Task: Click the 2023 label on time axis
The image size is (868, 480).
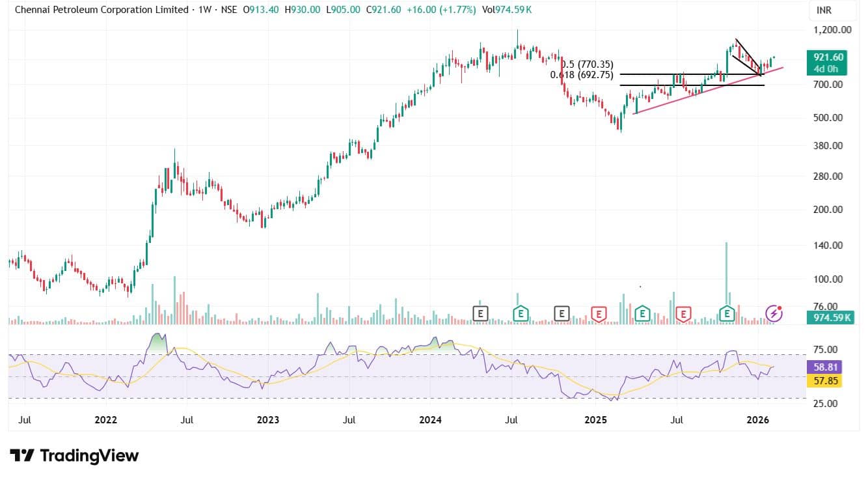Action: (268, 420)
